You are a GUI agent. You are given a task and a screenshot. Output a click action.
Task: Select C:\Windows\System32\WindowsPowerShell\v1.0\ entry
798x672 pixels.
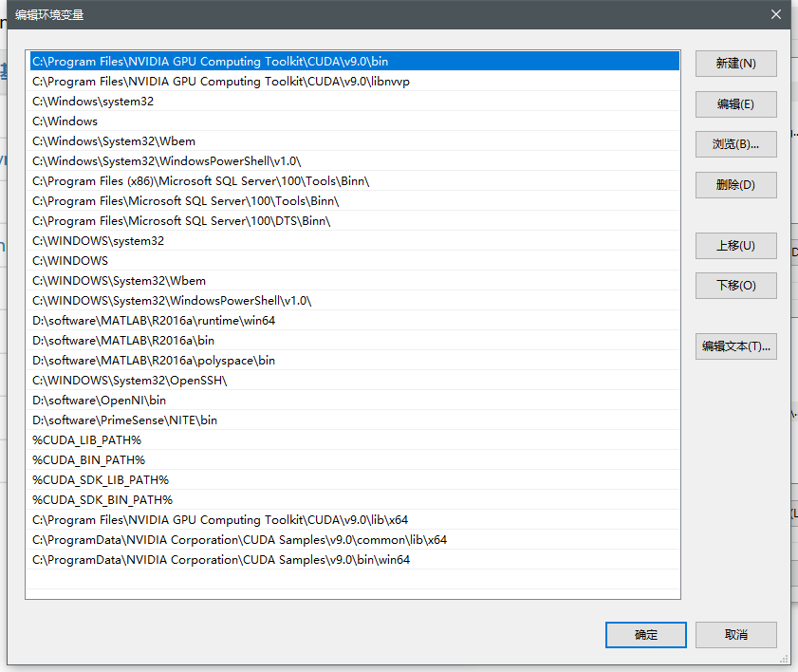click(354, 160)
